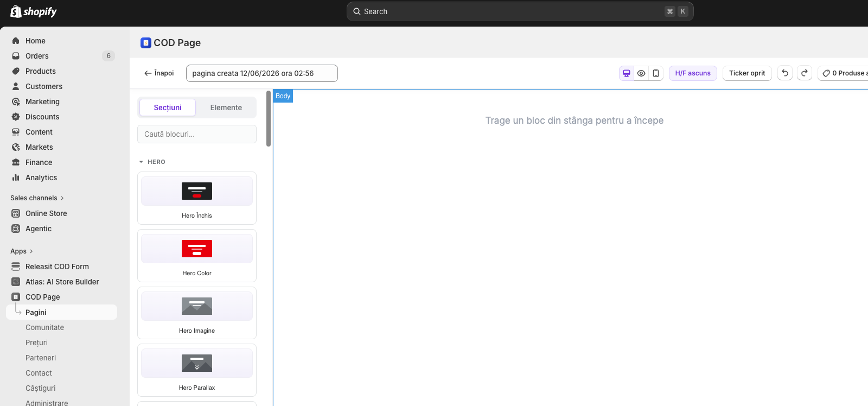The image size is (868, 406).
Task: Click the Shopify logo
Action: point(34,11)
